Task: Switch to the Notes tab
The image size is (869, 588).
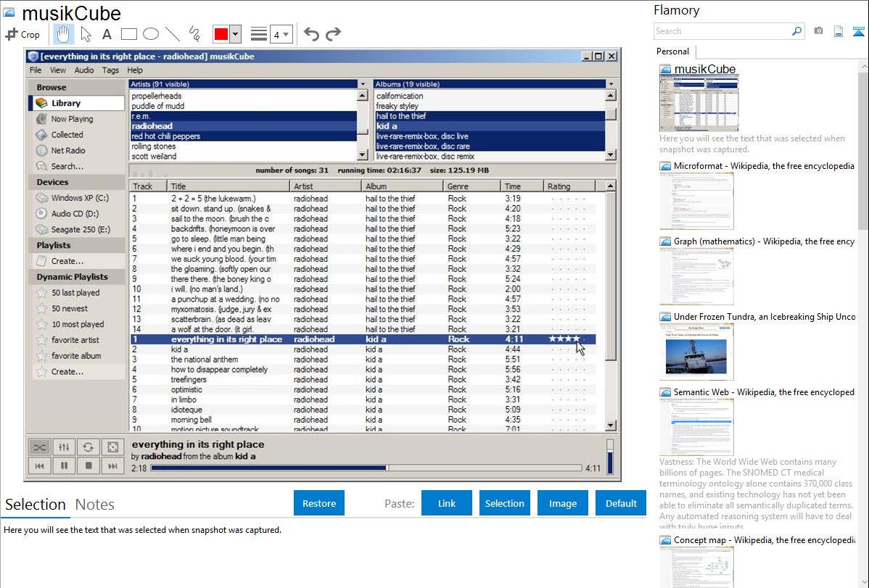Action: pyautogui.click(x=95, y=505)
